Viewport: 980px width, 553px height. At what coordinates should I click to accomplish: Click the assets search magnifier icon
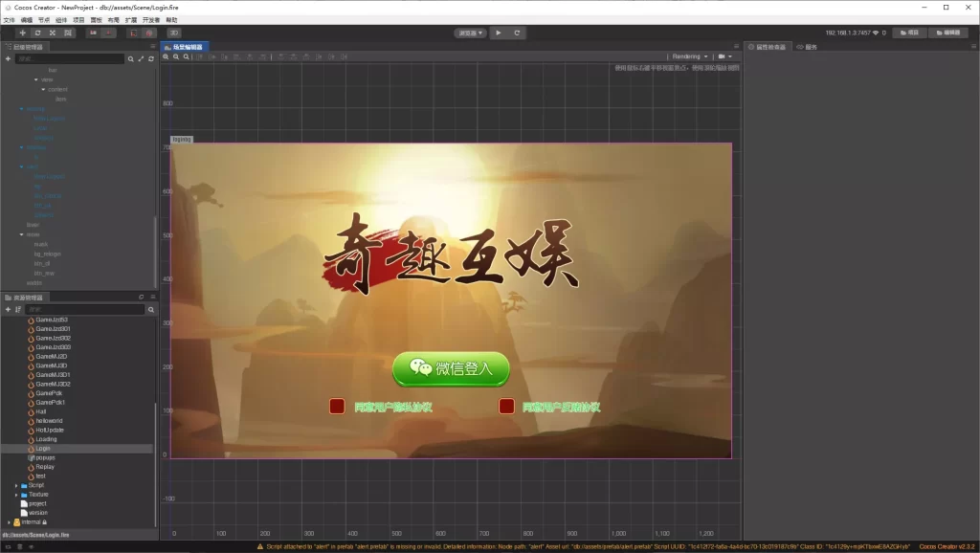(x=150, y=309)
